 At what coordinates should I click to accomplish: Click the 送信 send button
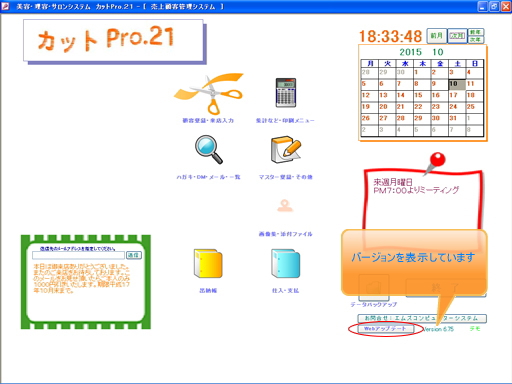coord(134,255)
